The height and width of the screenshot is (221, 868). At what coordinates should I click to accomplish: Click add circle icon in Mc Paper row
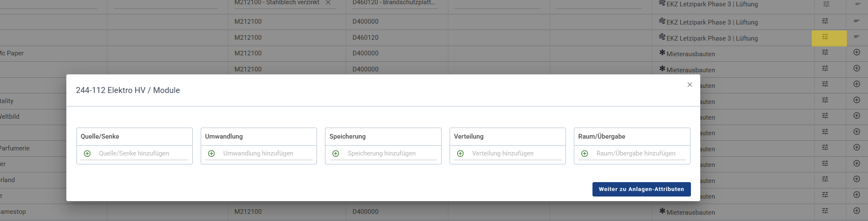coord(857,52)
